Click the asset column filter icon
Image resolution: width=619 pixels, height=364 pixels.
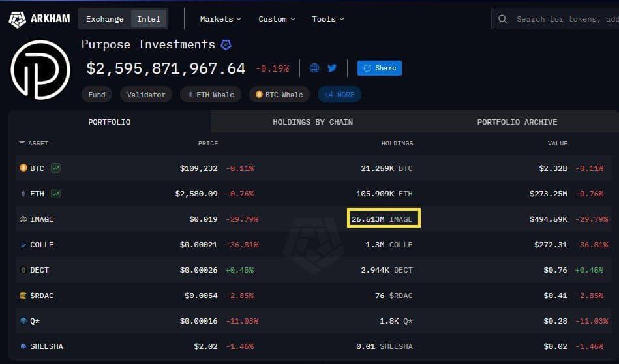[22, 143]
